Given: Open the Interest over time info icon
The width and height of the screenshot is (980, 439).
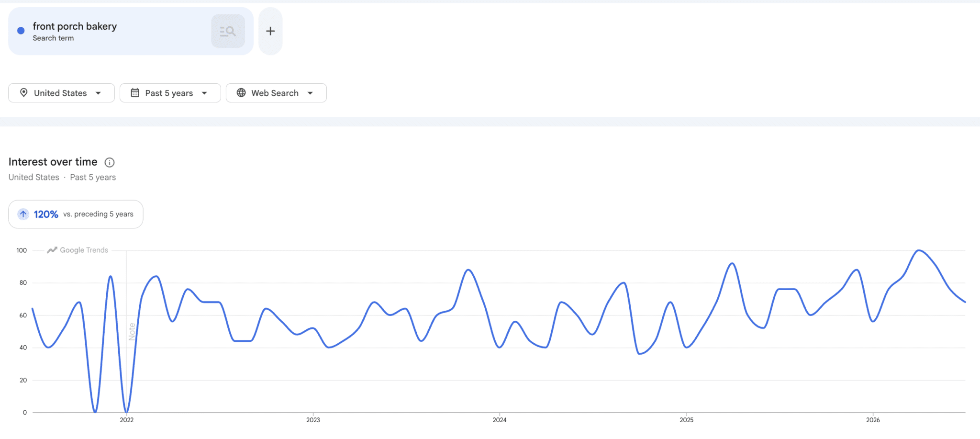Looking at the screenshot, I should click(x=110, y=162).
